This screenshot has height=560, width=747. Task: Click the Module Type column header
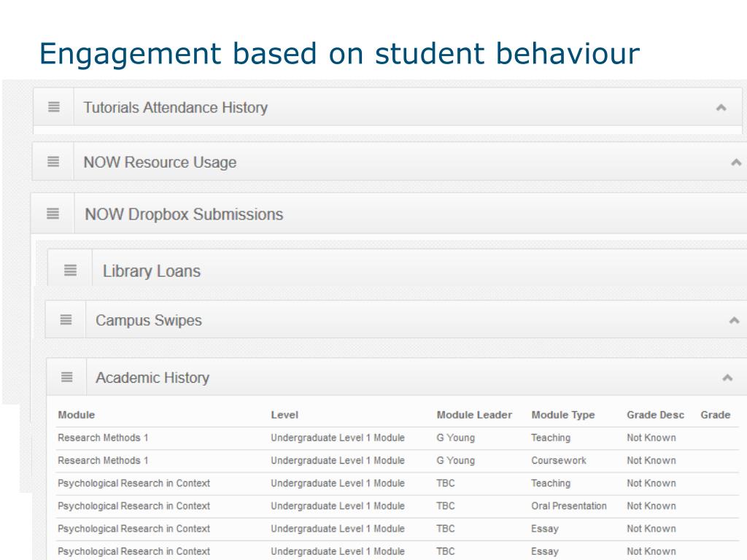point(563,415)
